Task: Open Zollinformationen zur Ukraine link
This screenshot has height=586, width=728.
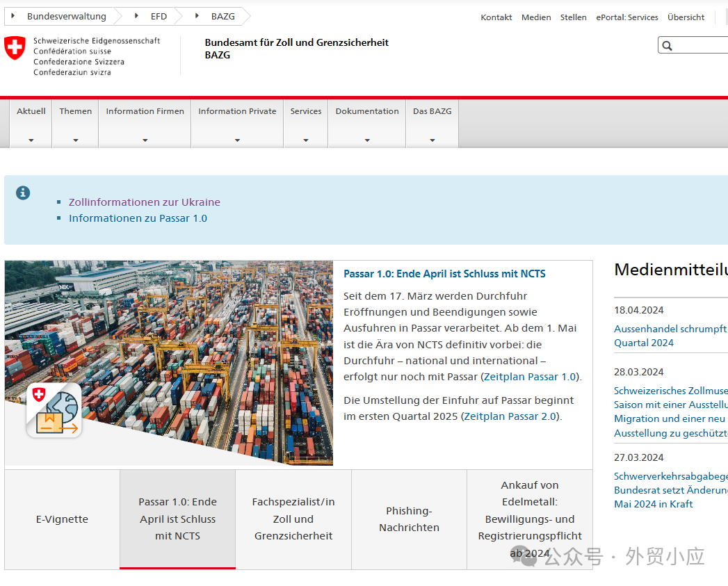Action: point(145,202)
